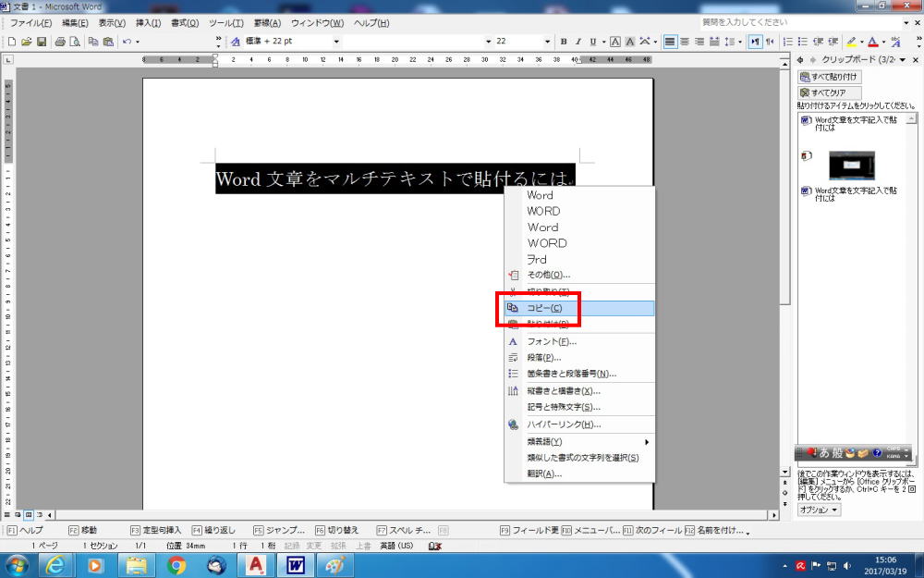Image resolution: width=924 pixels, height=578 pixels.
Task: Click the clipboard pane back arrow
Action: 801,60
